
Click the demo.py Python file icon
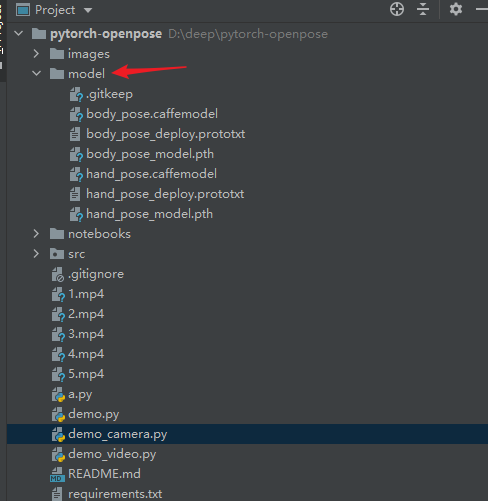58,414
